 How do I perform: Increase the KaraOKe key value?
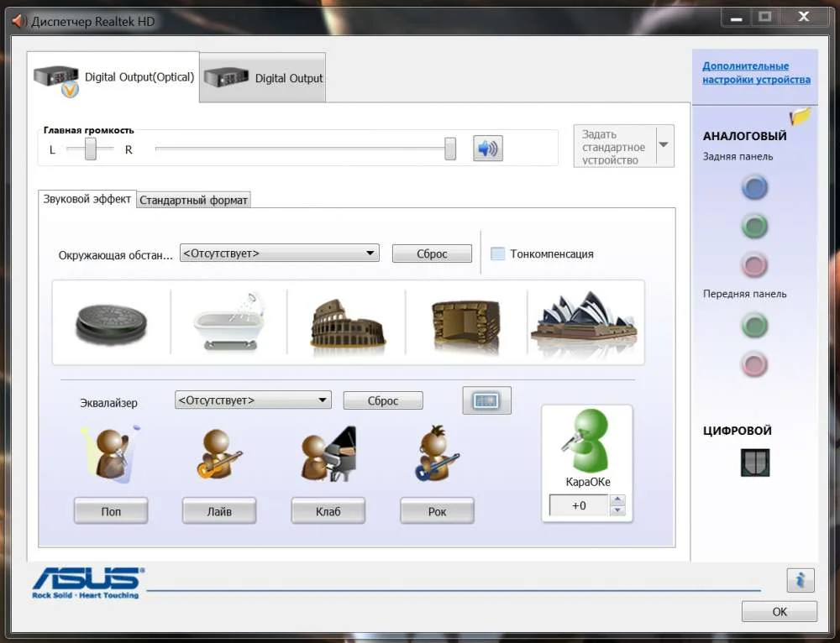pyautogui.click(x=617, y=500)
